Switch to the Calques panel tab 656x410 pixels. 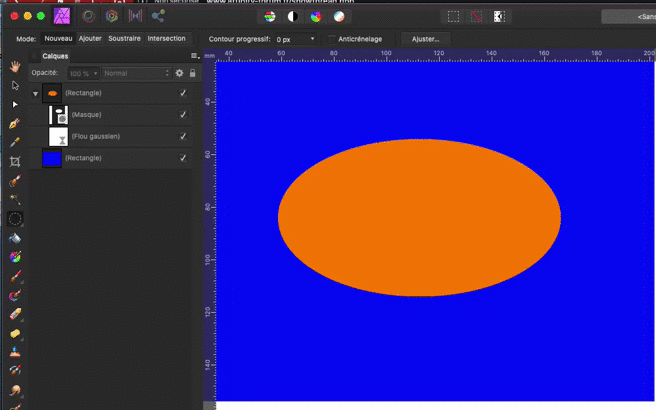point(55,56)
